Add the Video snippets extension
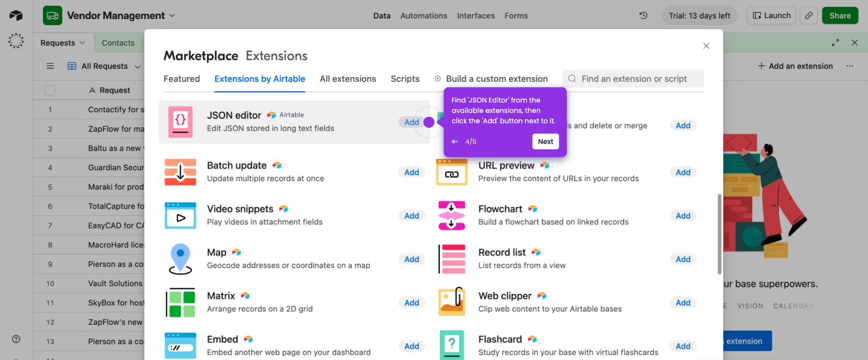Image resolution: width=868 pixels, height=360 pixels. coord(412,216)
